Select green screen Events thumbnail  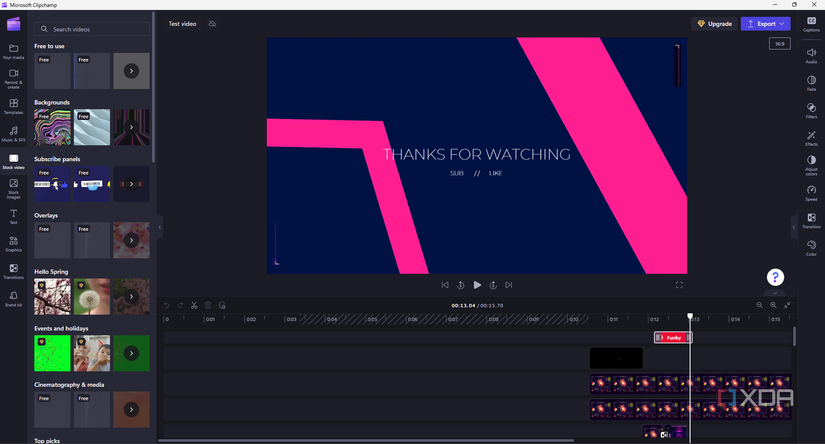[x=53, y=353]
